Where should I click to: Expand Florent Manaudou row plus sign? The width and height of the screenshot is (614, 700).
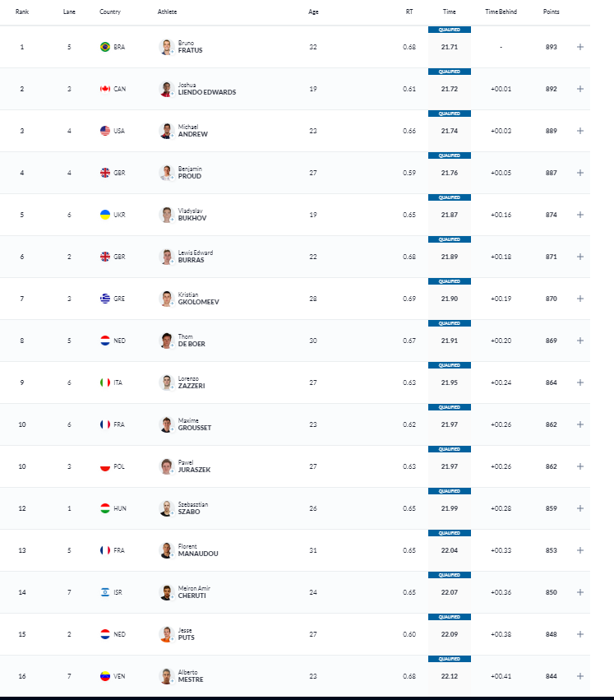pyautogui.click(x=580, y=550)
